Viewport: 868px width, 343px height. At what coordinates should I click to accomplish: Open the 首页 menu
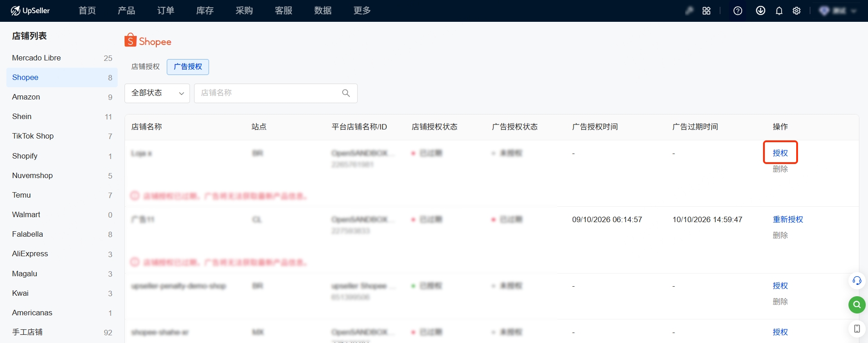click(x=87, y=10)
